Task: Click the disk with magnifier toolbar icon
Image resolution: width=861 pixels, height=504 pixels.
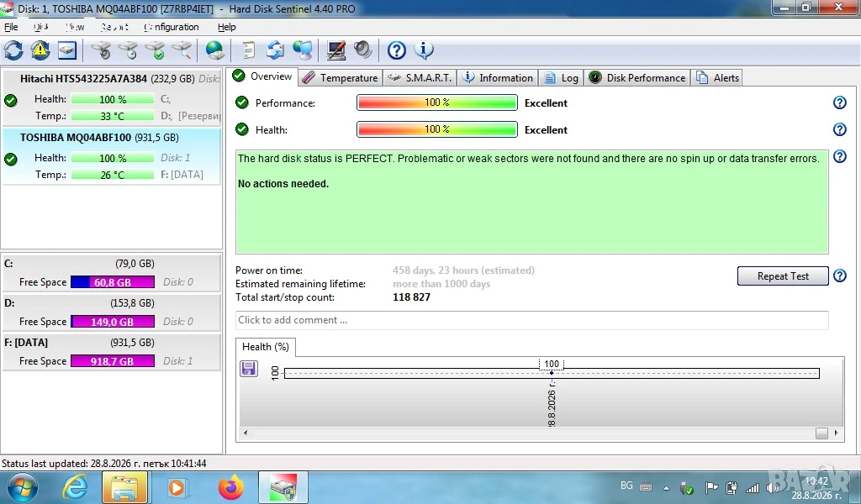Action: 182,50
